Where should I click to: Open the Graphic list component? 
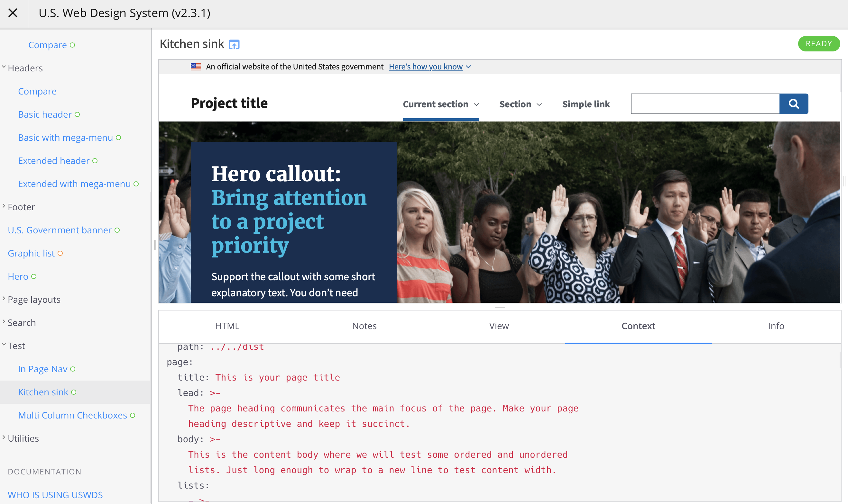coord(35,253)
